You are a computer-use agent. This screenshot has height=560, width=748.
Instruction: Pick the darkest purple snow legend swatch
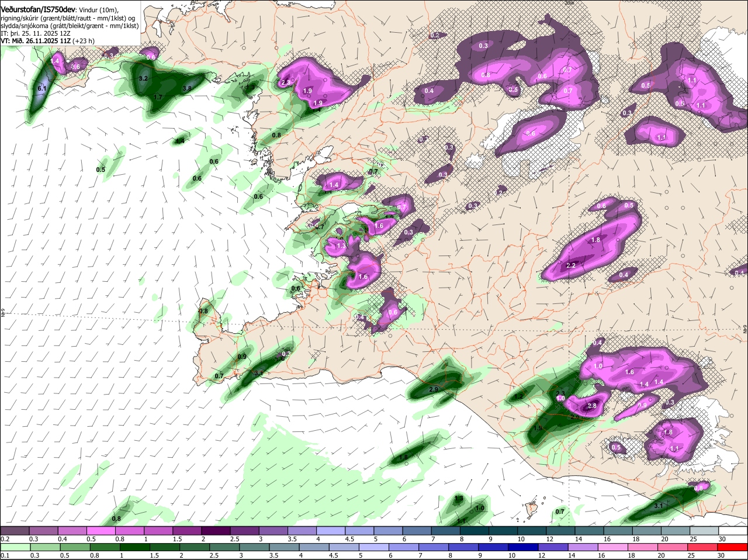point(216,531)
